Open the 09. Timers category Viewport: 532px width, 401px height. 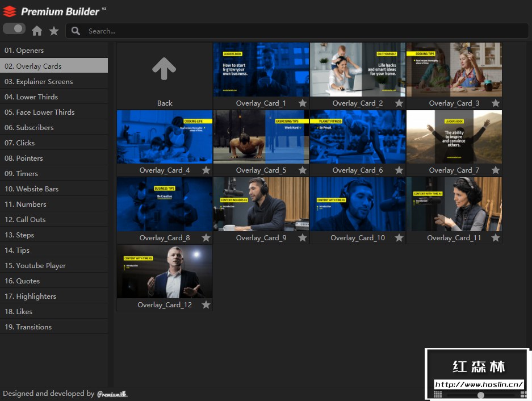click(54, 173)
